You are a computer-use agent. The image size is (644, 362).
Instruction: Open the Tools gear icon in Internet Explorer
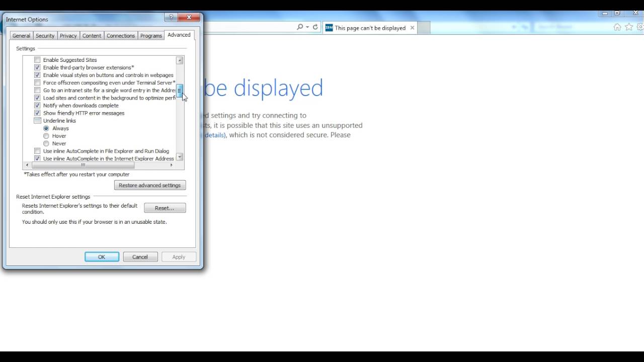pyautogui.click(x=640, y=27)
